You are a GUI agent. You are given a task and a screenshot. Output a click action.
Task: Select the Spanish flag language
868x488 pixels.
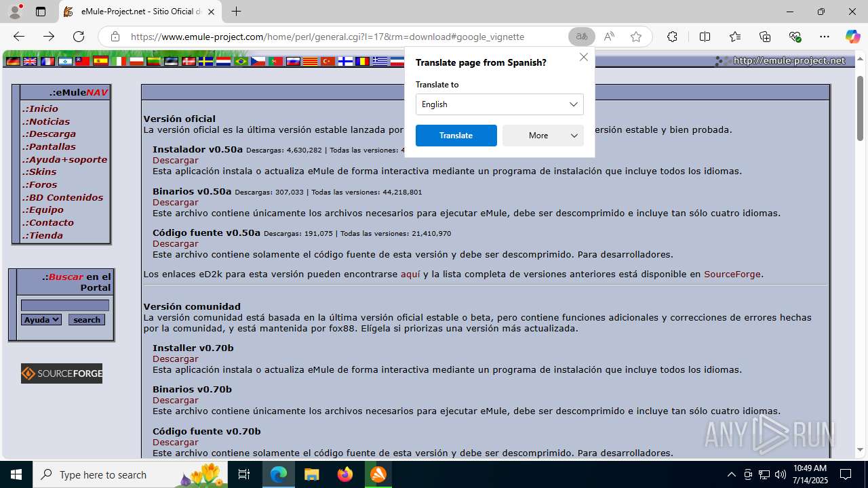[100, 61]
